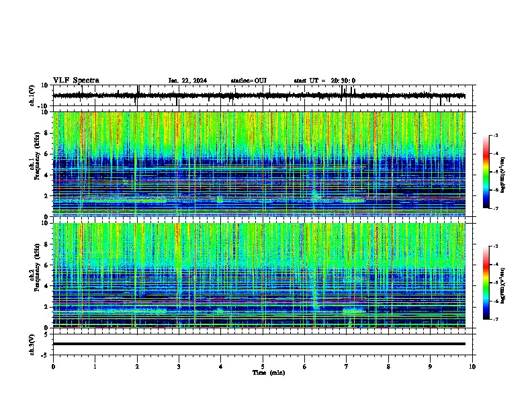
Task: Click the "-3" label on ch.1 colorbar
Action: tap(495, 135)
